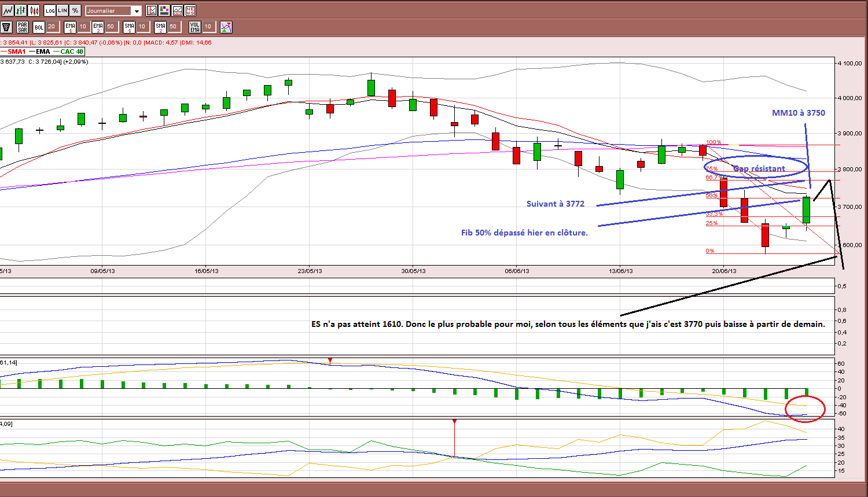This screenshot has width=868, height=497.
Task: Click the 09/05/13 date label
Action: pos(102,271)
